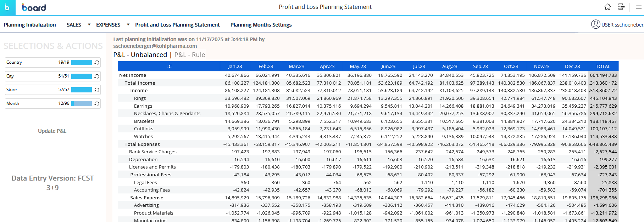This screenshot has height=222, width=644.
Task: Expand the SALES dropdown arrow
Action: point(89,25)
